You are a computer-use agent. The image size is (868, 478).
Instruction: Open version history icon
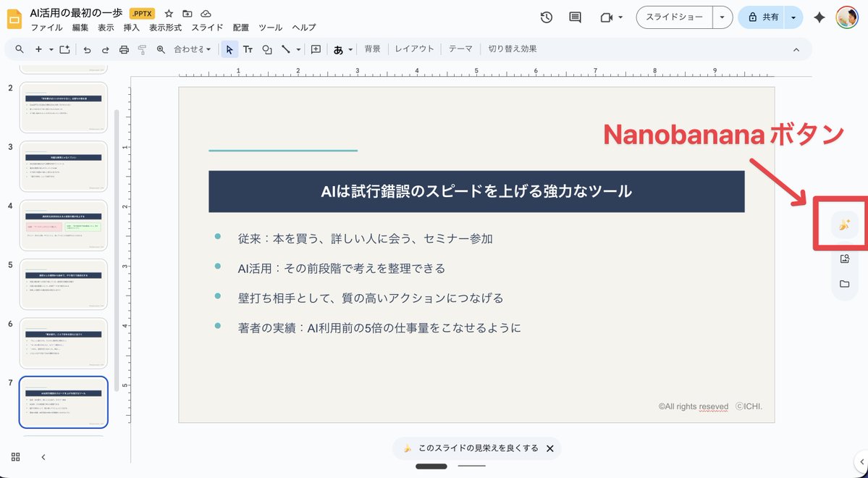pos(547,17)
